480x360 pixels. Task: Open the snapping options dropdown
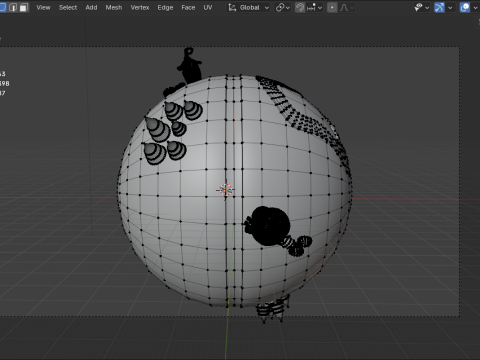click(315, 7)
